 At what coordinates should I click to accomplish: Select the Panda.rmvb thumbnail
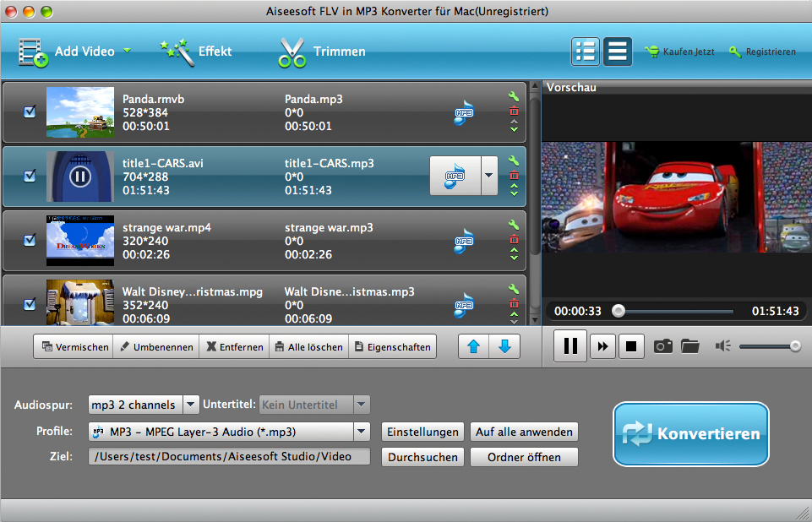pos(80,112)
